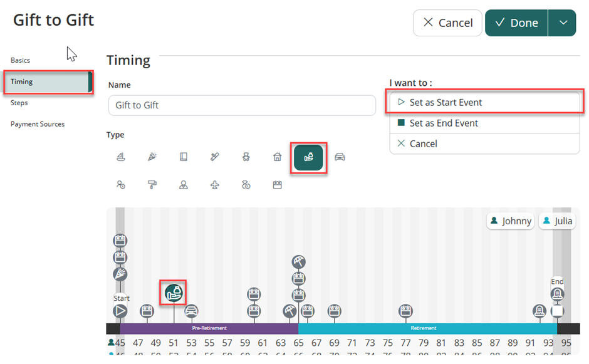
Task: Select the house event type icon
Action: [278, 157]
